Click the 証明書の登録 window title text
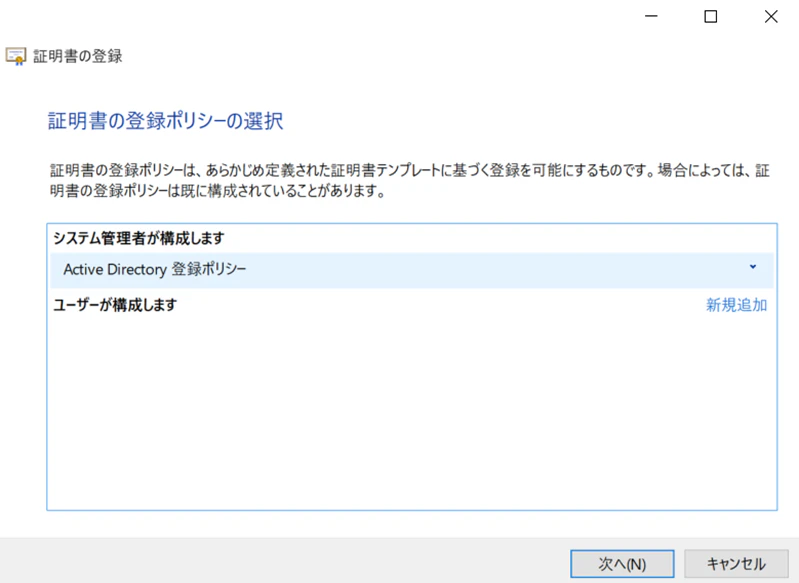 pyautogui.click(x=78, y=56)
